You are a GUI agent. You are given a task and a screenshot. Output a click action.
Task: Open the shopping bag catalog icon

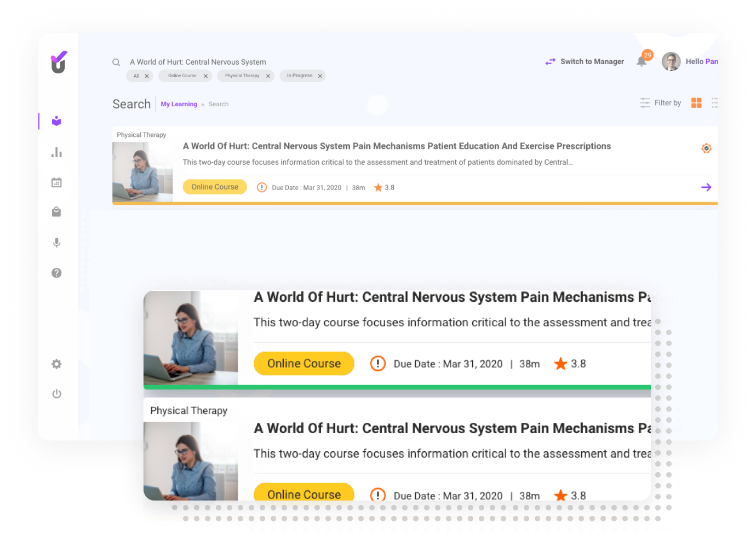56,212
